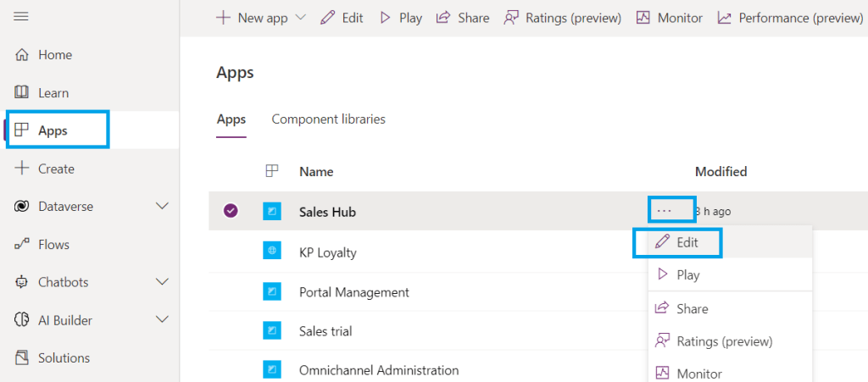Sort apps by the Name column header
The height and width of the screenshot is (382, 868).
[316, 172]
